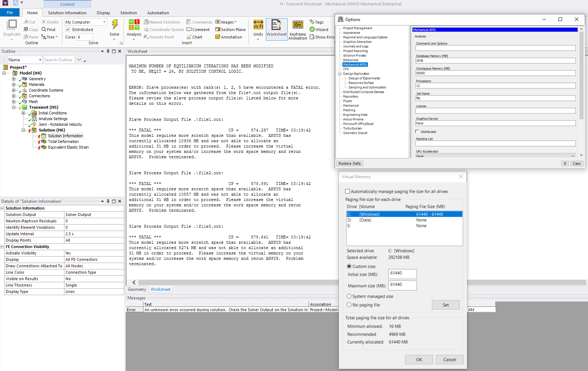Open Find in the Outline group
The height and width of the screenshot is (371, 588).
(48, 30)
